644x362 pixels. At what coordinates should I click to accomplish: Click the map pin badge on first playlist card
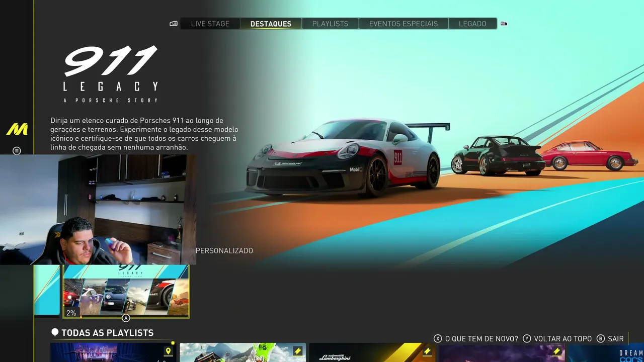tap(169, 351)
